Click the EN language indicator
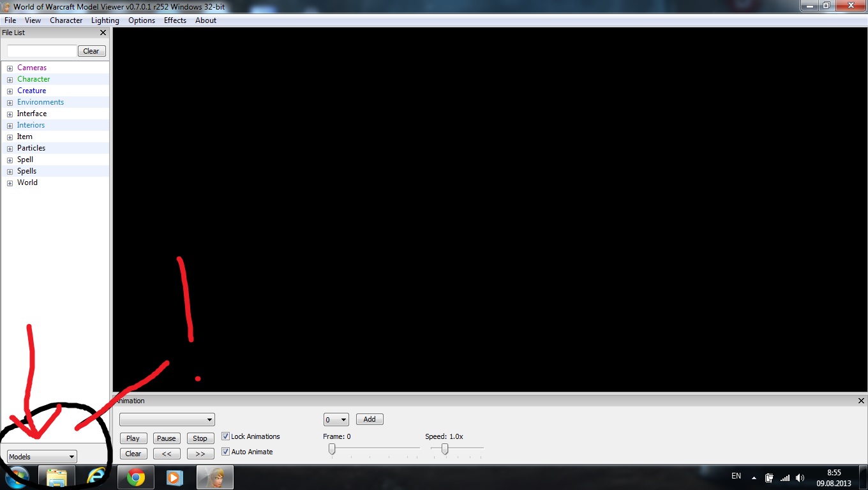Screen dimensions: 868x490 [736, 476]
